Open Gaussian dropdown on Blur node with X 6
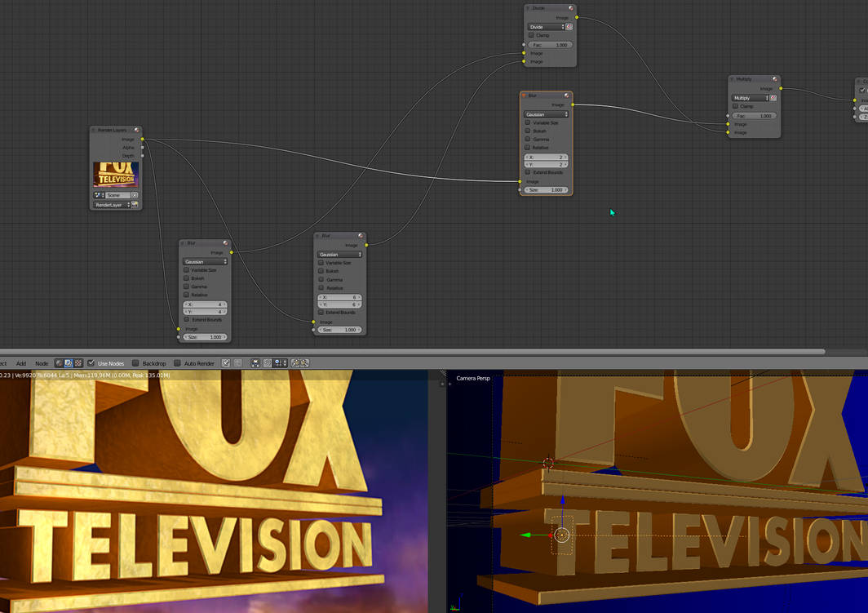The width and height of the screenshot is (868, 613). 339,255
